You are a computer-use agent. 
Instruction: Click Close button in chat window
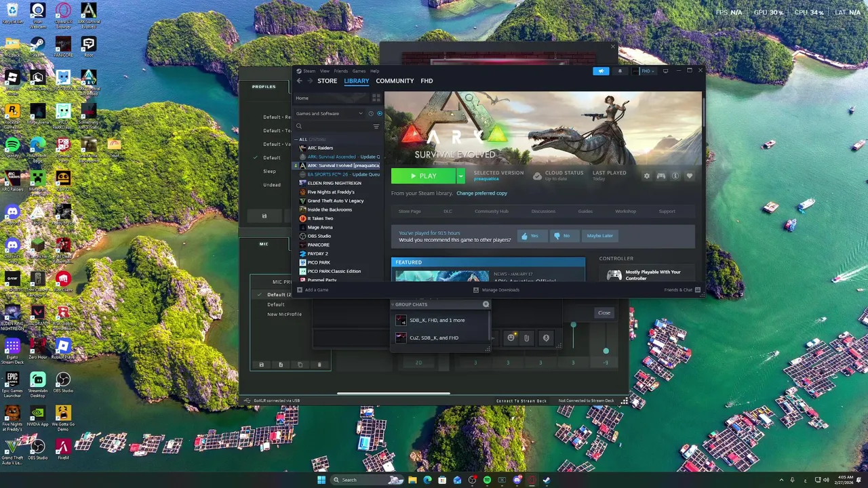pyautogui.click(x=604, y=312)
